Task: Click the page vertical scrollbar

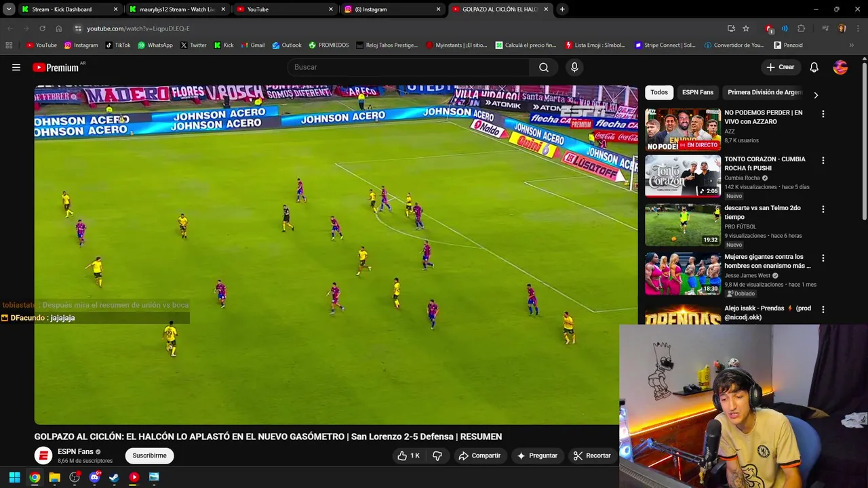Action: (864, 141)
